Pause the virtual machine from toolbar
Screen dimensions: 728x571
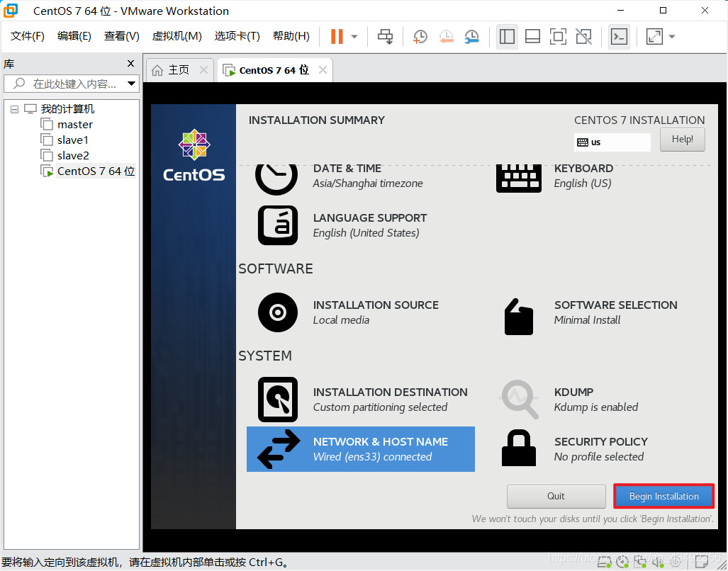337,36
